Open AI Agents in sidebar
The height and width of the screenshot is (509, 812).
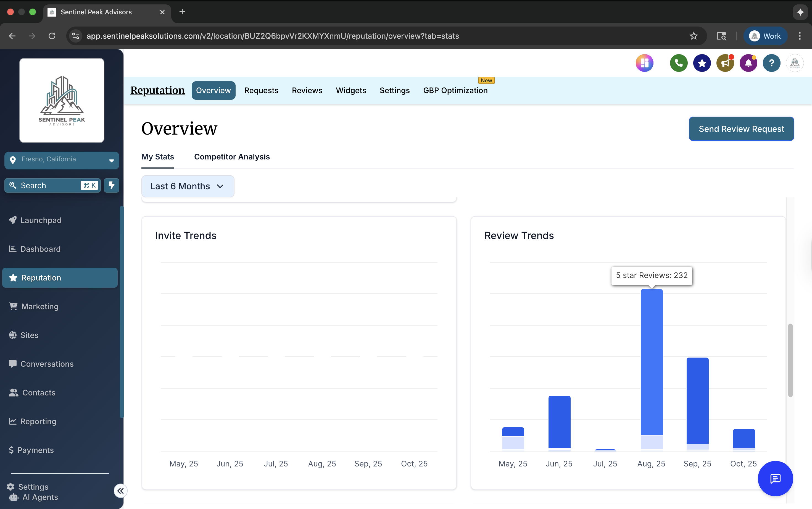33,497
